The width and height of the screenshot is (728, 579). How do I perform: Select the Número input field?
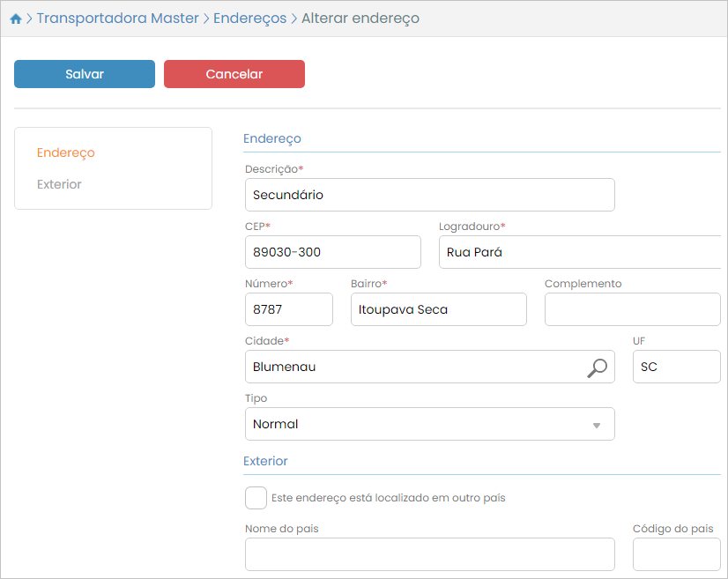pyautogui.click(x=288, y=309)
